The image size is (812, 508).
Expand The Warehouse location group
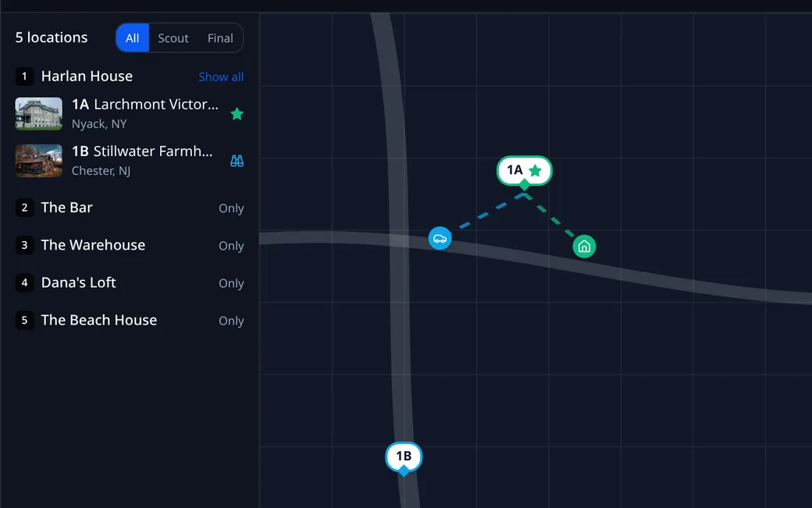coord(130,245)
